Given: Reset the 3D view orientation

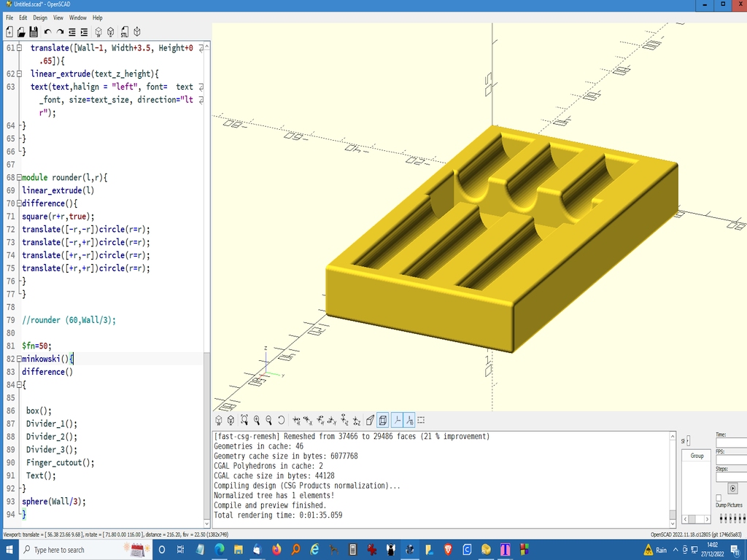Looking at the screenshot, I should [x=282, y=420].
